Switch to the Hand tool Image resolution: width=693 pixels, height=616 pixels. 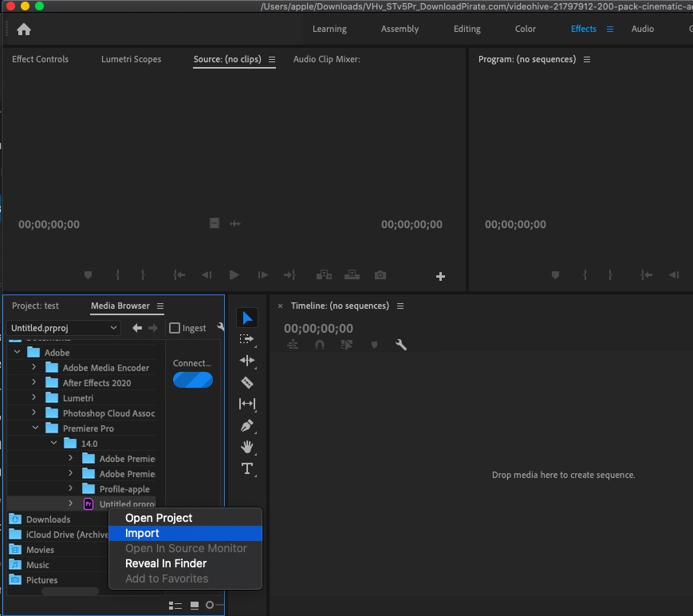(247, 447)
